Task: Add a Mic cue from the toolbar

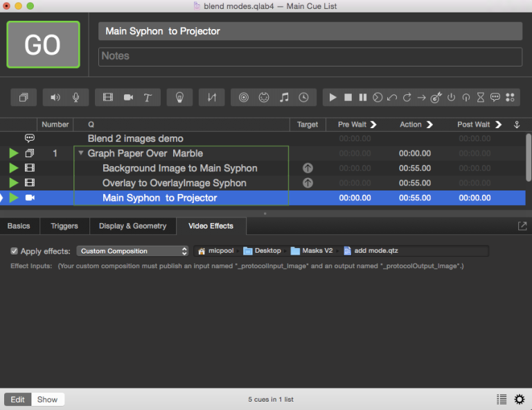Action: (76, 98)
